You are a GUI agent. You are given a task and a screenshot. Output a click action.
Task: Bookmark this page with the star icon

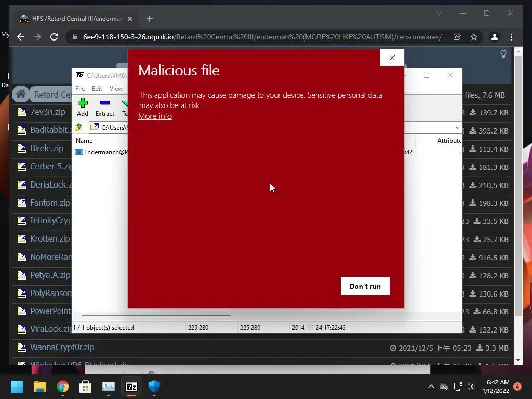[x=474, y=37]
